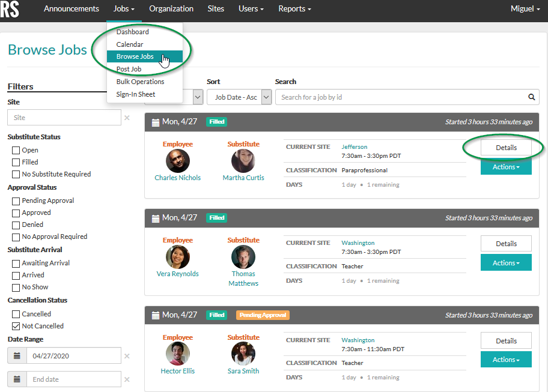Click Vera Reynolds' profile photo
The image size is (548, 392).
tap(177, 257)
